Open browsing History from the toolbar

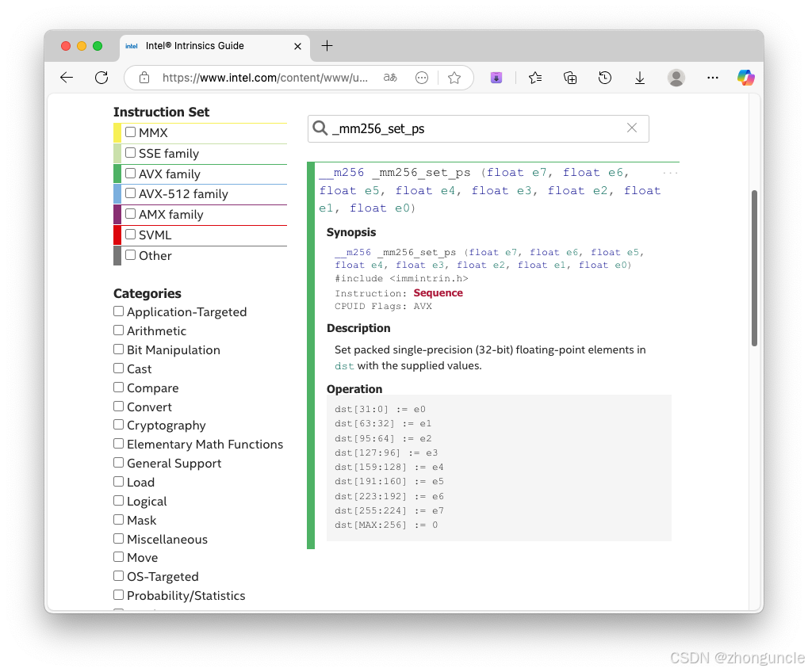(604, 78)
